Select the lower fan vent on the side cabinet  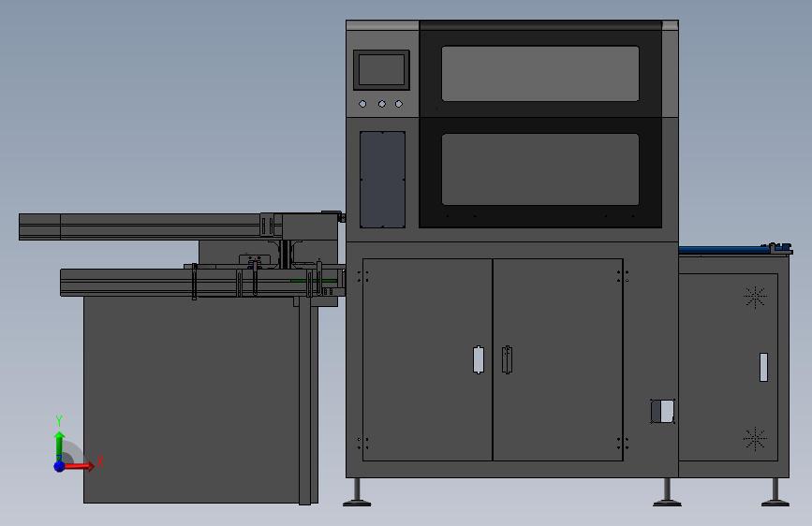pyautogui.click(x=755, y=439)
